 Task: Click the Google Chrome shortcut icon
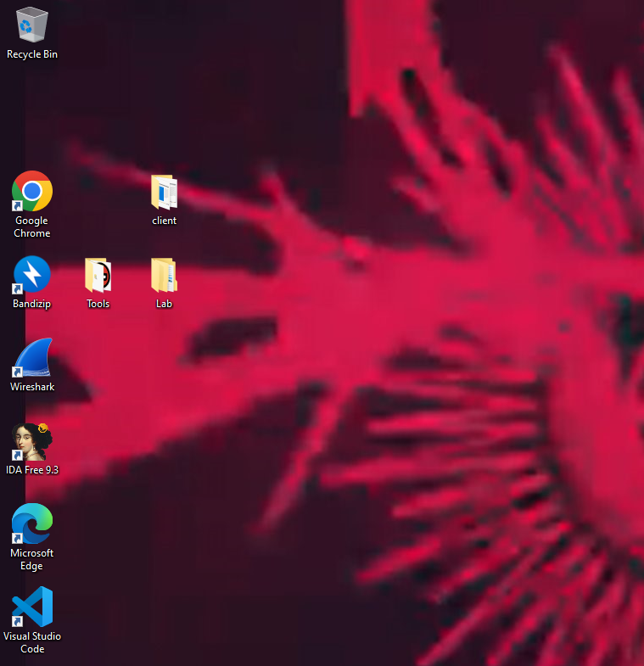pos(32,192)
